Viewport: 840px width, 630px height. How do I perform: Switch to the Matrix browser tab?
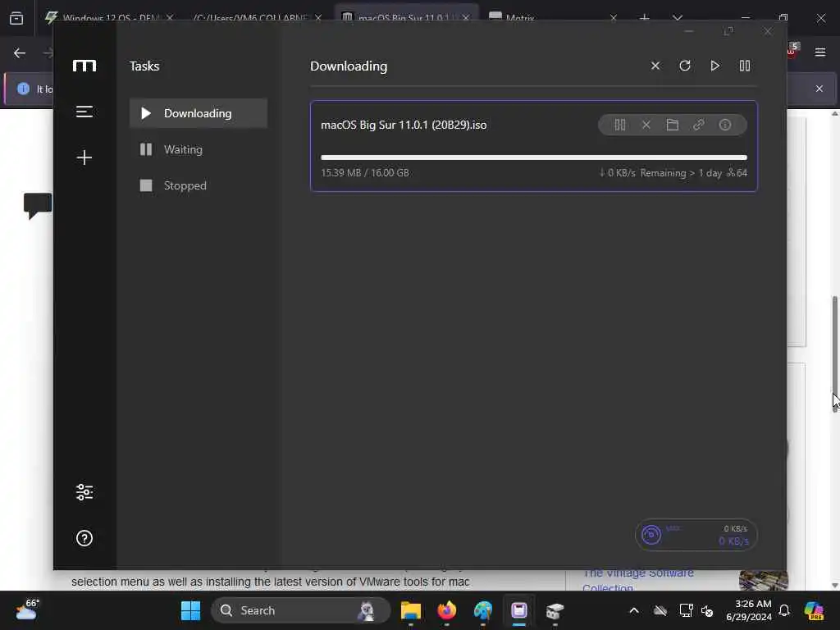point(552,18)
